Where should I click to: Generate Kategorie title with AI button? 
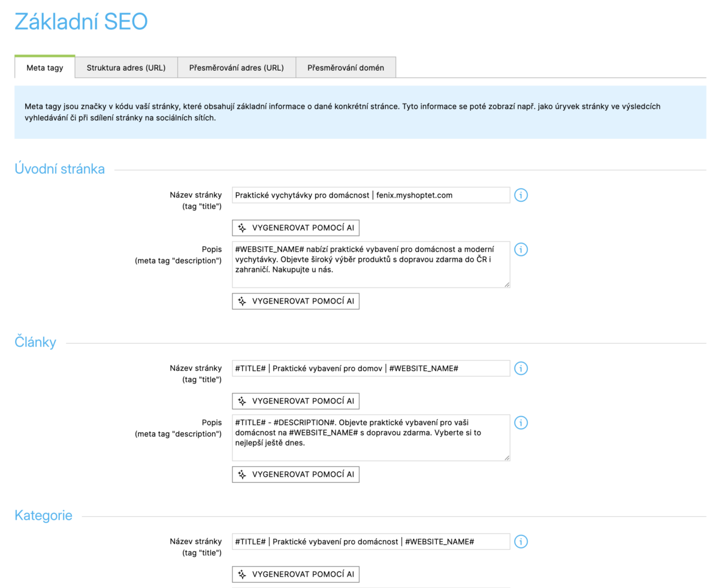(296, 575)
